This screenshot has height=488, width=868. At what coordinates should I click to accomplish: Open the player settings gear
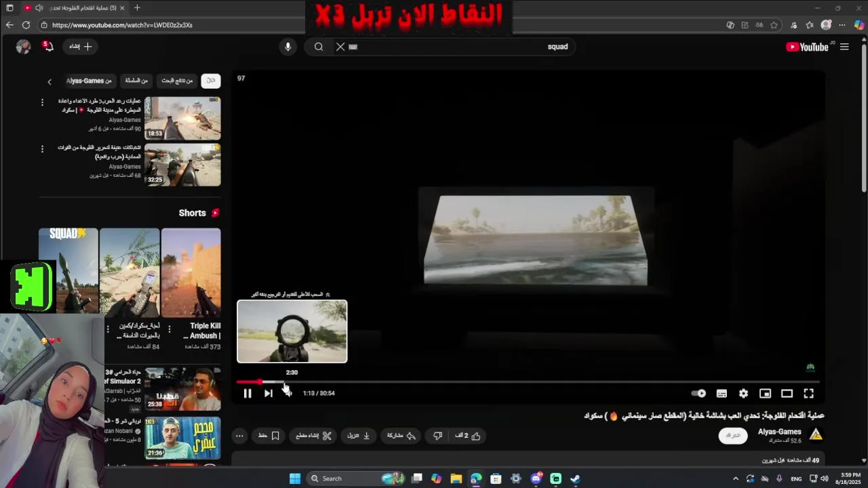[743, 393]
